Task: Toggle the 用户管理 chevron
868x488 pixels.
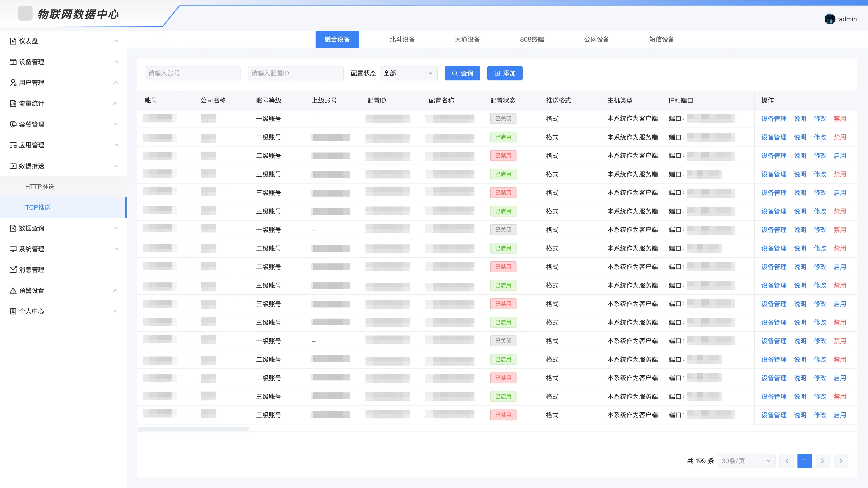Action: click(116, 83)
